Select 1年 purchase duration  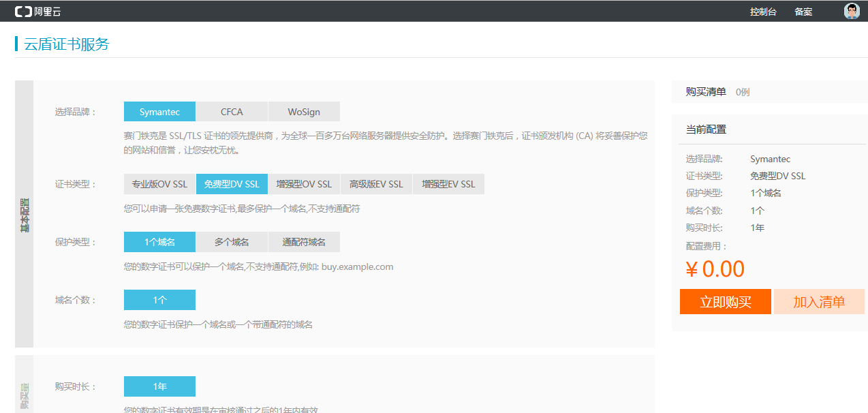[x=159, y=386]
